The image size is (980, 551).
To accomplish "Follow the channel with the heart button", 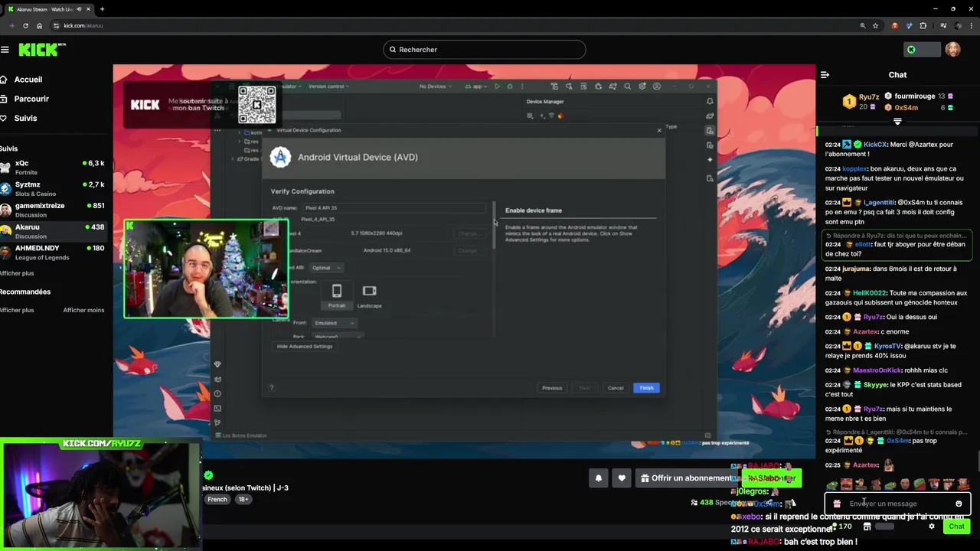I will [622, 478].
